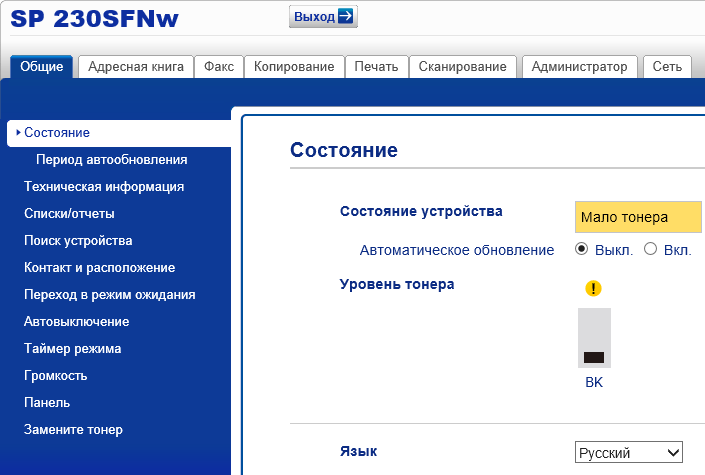
Task: Switch to the Сканирование tab
Action: 463,67
